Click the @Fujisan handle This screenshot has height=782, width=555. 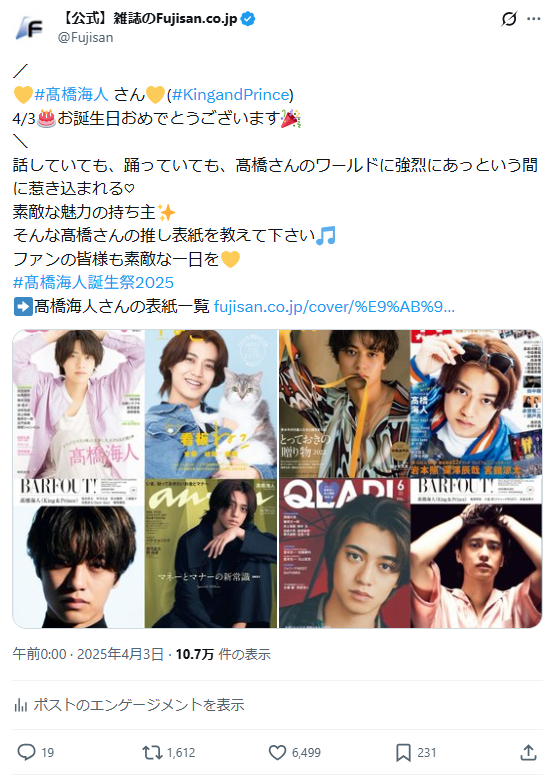coord(85,37)
